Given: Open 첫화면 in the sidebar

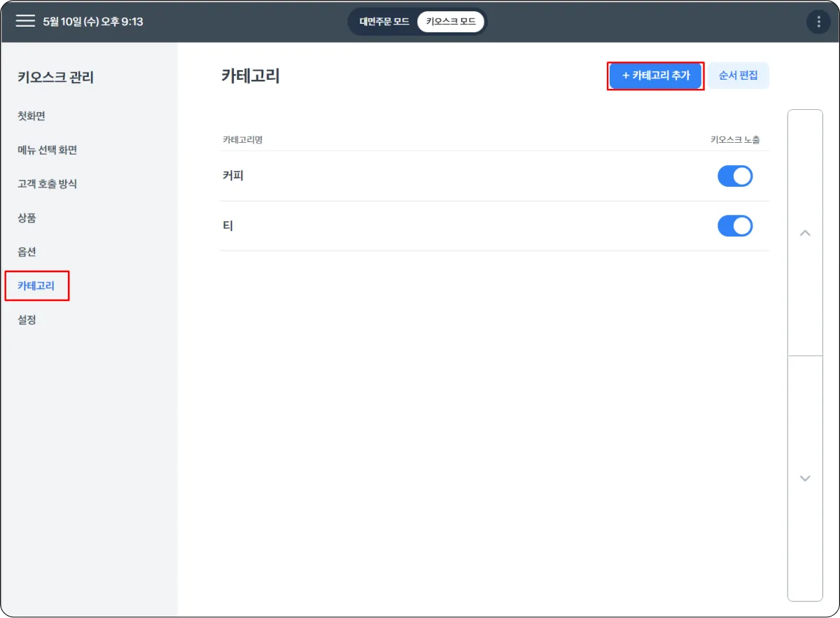Looking at the screenshot, I should point(31,116).
